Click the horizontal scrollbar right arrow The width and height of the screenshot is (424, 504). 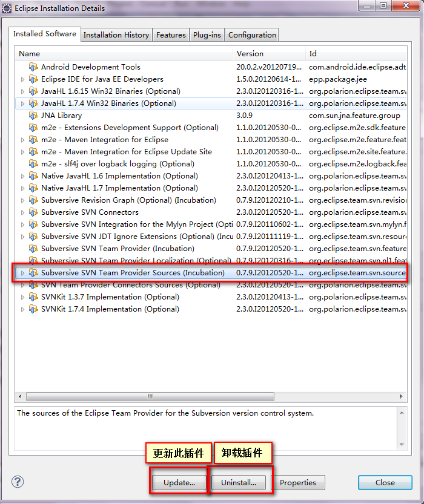coord(401,396)
